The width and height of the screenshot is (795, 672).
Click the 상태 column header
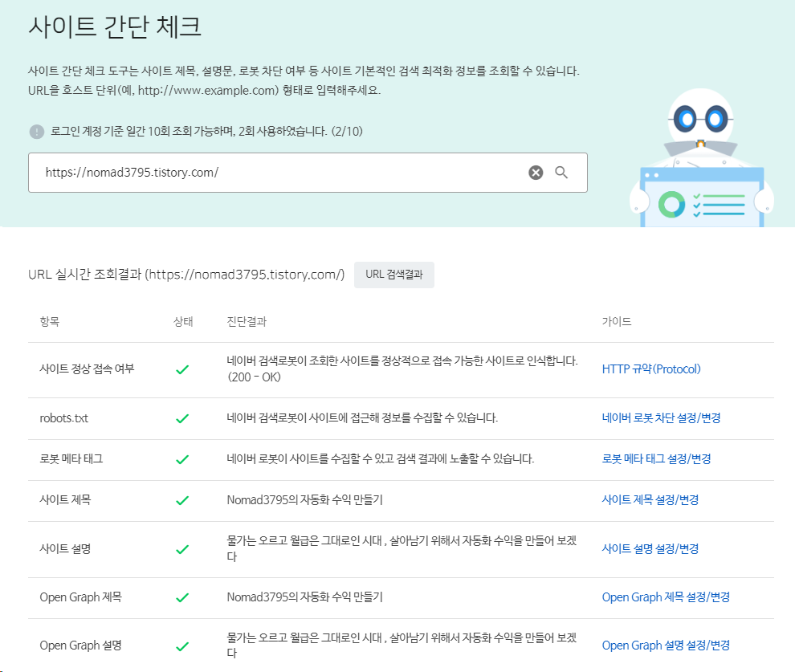coord(183,322)
